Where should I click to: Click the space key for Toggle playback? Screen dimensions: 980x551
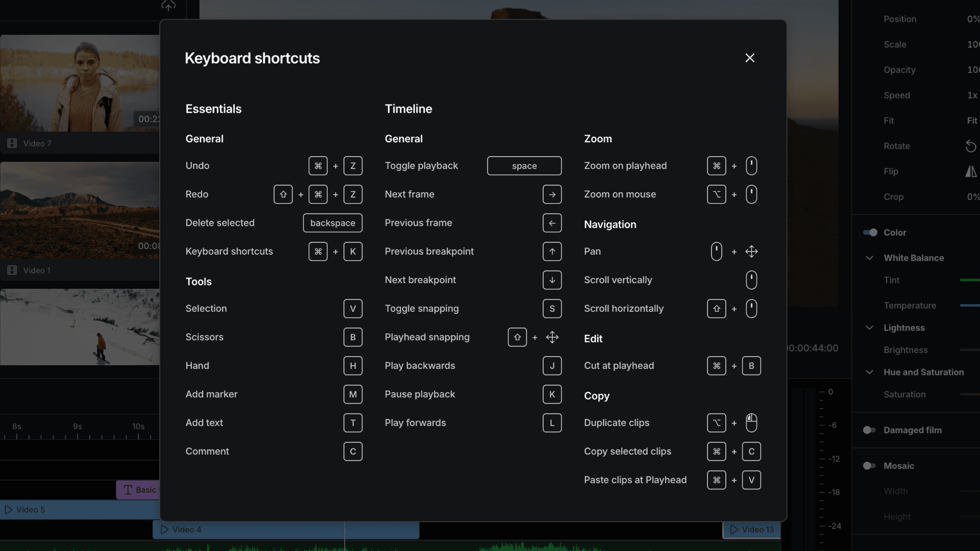[x=524, y=166]
